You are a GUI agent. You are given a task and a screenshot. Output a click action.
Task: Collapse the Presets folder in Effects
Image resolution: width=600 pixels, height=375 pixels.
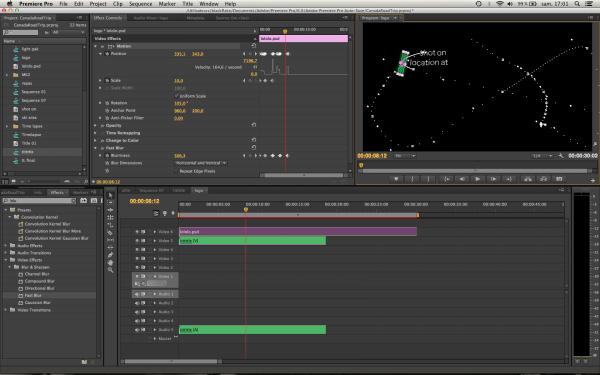[6, 210]
